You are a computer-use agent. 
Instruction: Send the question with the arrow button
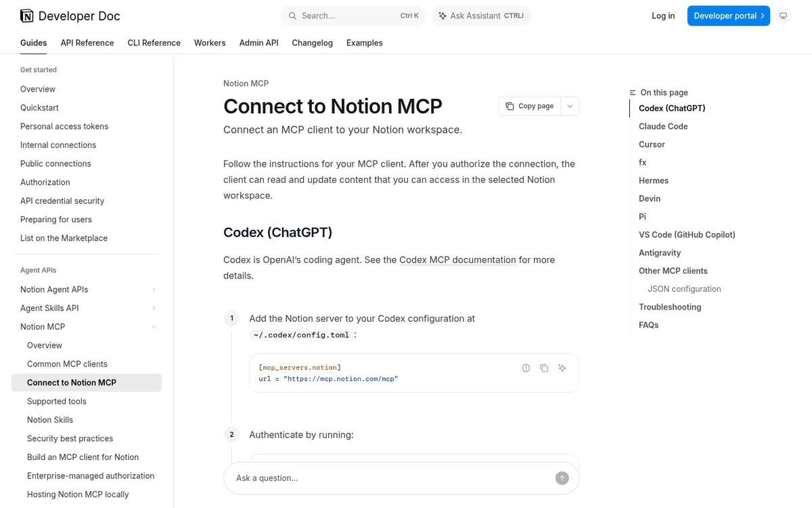tap(562, 478)
